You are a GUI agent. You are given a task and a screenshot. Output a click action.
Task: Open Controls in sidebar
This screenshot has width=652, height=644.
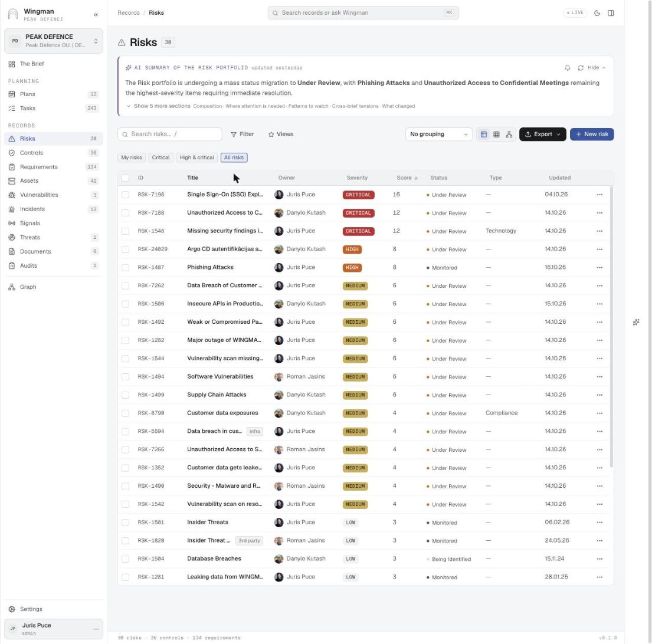click(54, 153)
